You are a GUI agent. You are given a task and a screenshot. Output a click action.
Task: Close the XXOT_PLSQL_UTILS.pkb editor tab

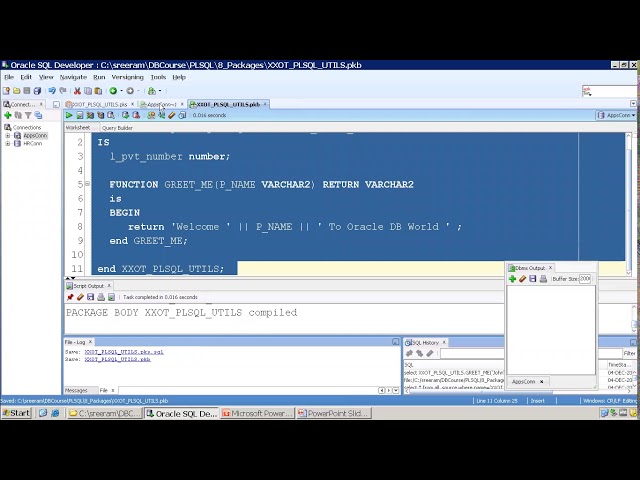coord(265,104)
